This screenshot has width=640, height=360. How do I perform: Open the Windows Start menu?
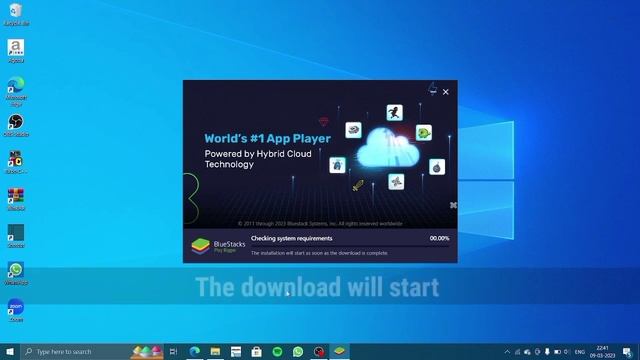[x=10, y=351]
